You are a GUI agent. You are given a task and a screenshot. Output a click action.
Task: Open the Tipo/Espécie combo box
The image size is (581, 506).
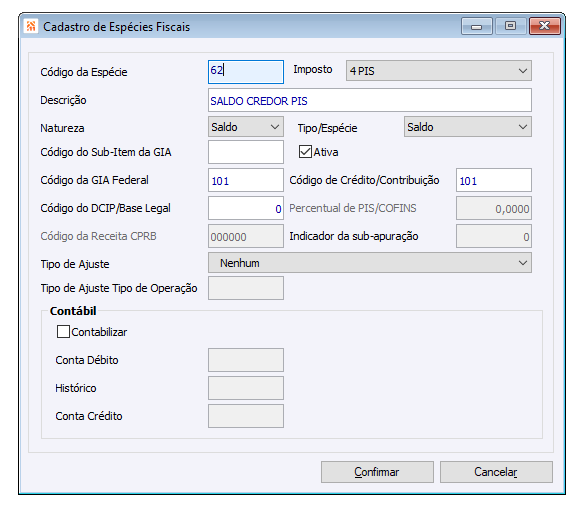coord(468,127)
